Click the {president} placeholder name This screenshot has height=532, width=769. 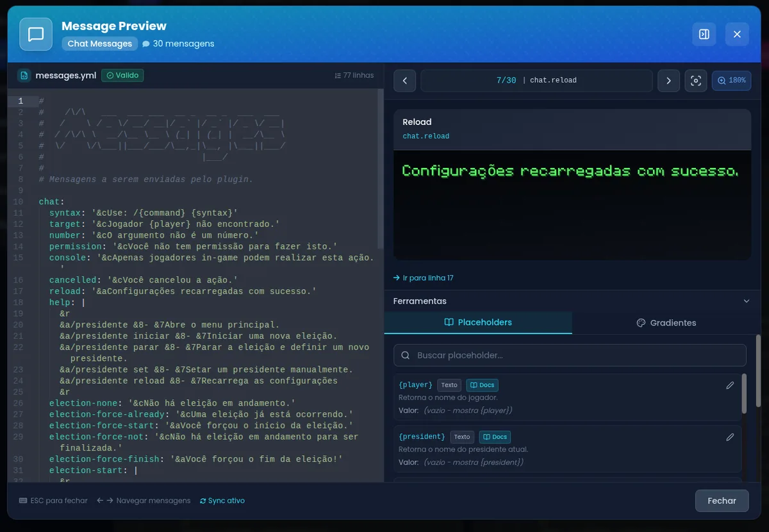click(x=422, y=437)
